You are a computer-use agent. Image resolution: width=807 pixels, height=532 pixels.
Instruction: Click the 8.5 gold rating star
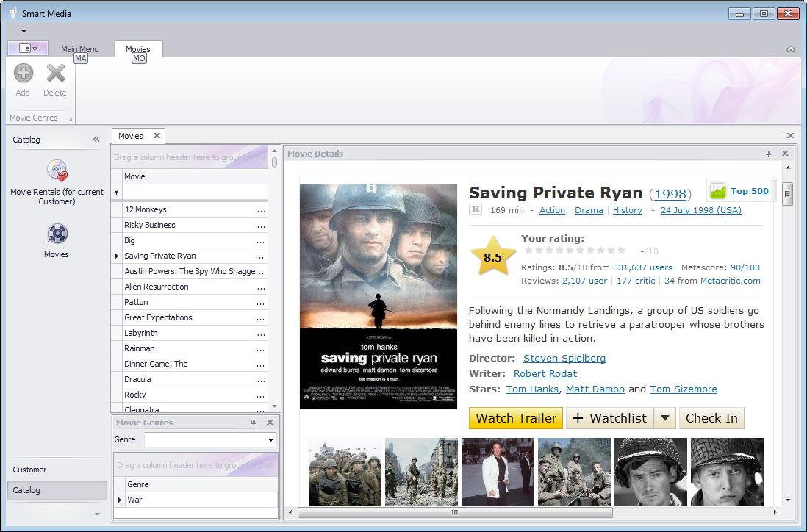(x=492, y=256)
